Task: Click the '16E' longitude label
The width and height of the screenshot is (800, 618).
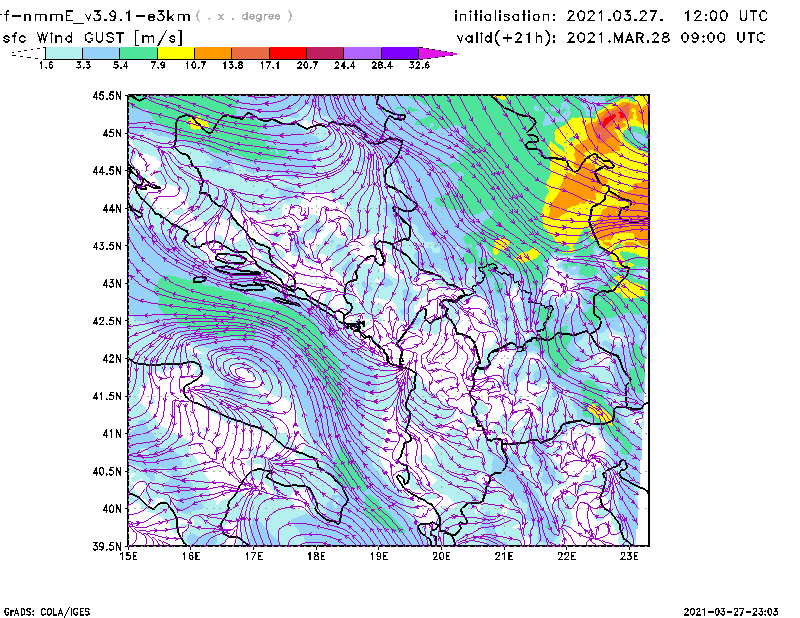Action: pos(191,556)
